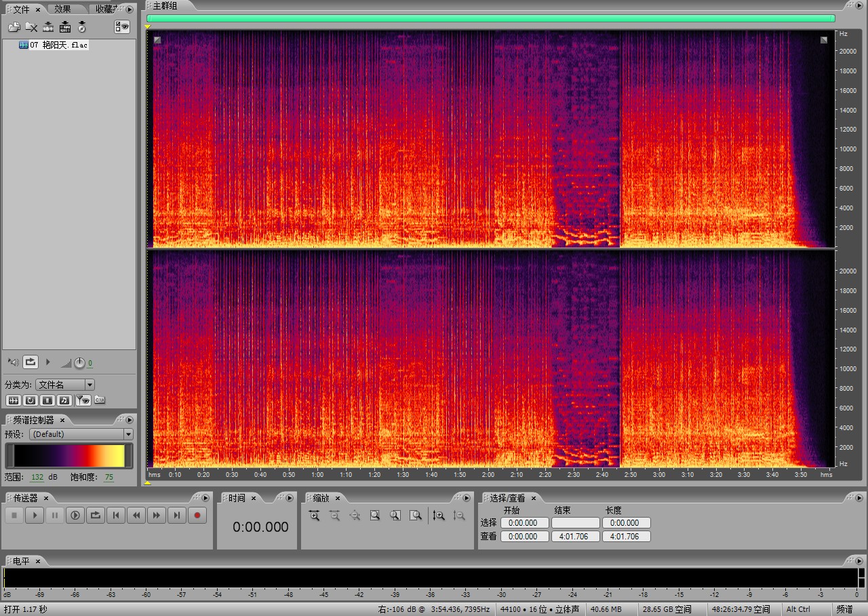The height and width of the screenshot is (616, 868).
Task: Open the 传送器 panel flyout menu
Action: pyautogui.click(x=206, y=498)
